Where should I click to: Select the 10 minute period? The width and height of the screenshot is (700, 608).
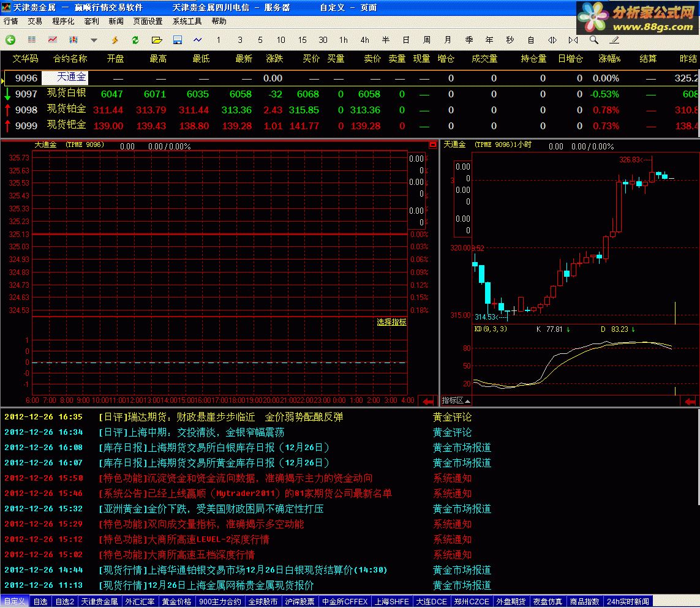[x=281, y=40]
